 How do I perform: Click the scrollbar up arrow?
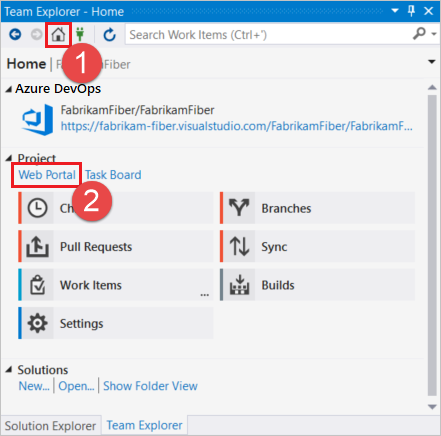click(432, 87)
